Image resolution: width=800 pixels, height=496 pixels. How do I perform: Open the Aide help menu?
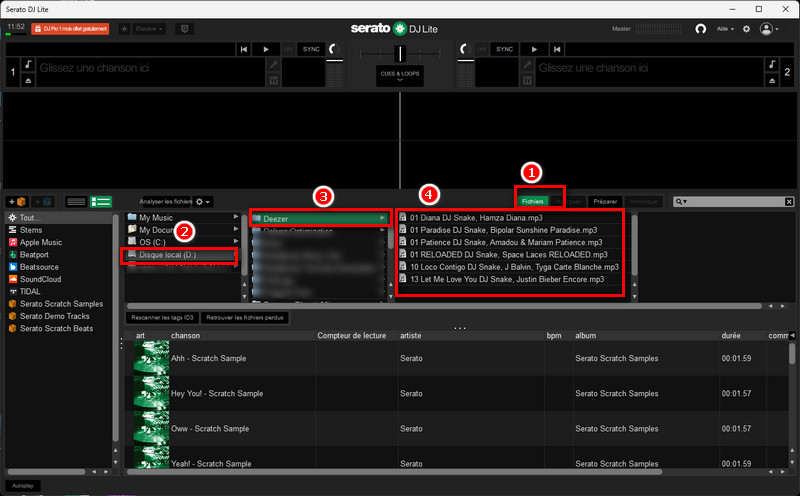click(725, 29)
